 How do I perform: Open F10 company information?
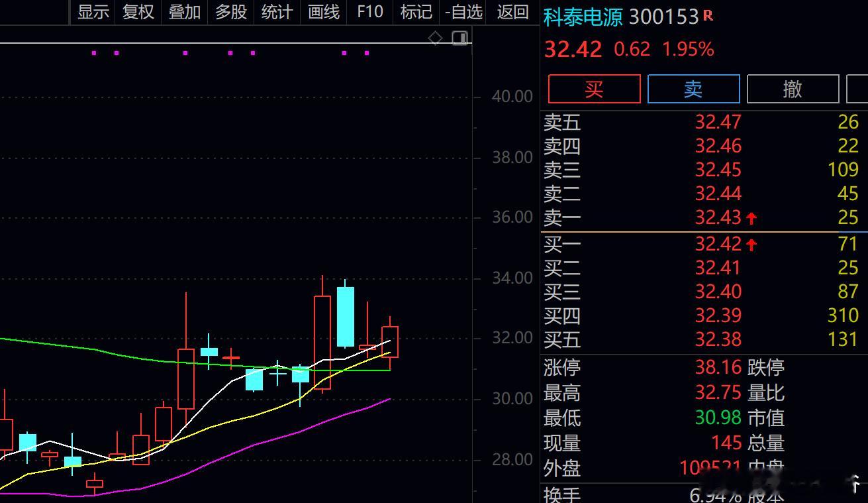pyautogui.click(x=370, y=12)
